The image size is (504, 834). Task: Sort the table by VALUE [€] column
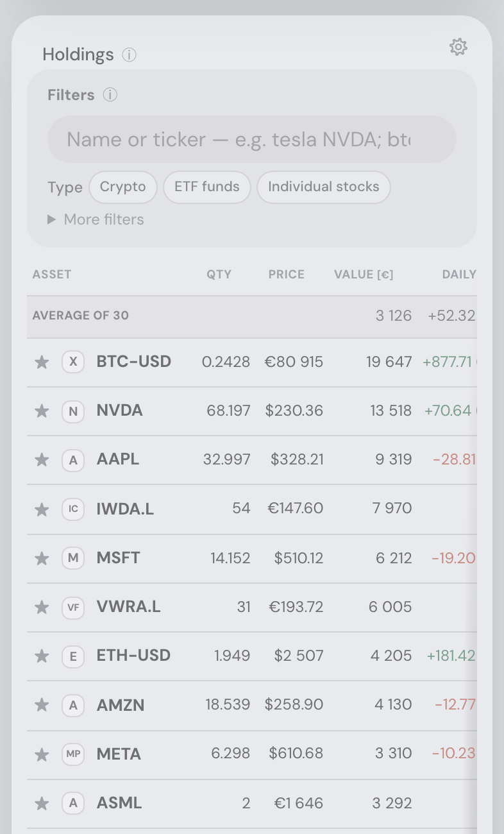coord(364,275)
